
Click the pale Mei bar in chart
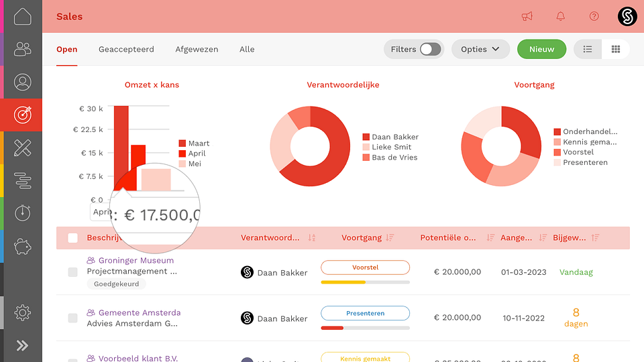156,180
